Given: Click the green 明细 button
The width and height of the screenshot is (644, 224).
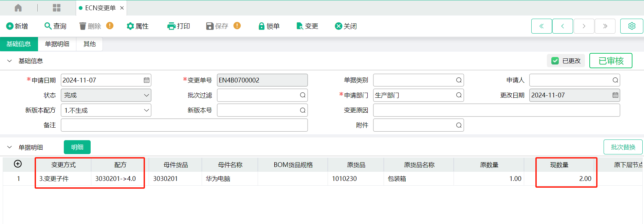Looking at the screenshot, I should point(77,147).
